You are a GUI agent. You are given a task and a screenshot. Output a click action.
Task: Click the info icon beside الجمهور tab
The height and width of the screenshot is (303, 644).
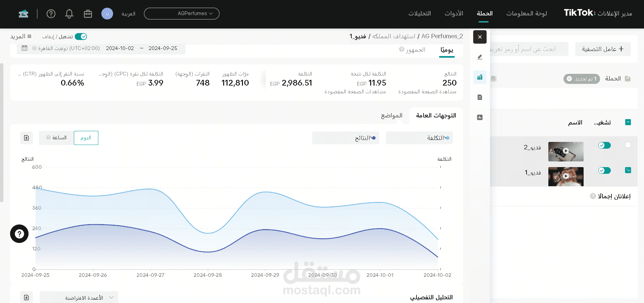[x=402, y=49]
